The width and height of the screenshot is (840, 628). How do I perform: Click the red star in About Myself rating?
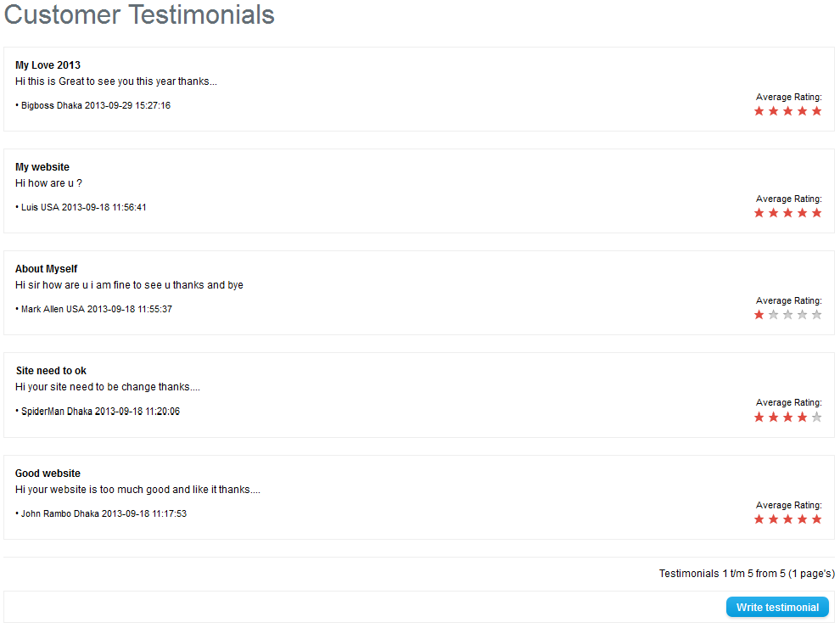759,315
